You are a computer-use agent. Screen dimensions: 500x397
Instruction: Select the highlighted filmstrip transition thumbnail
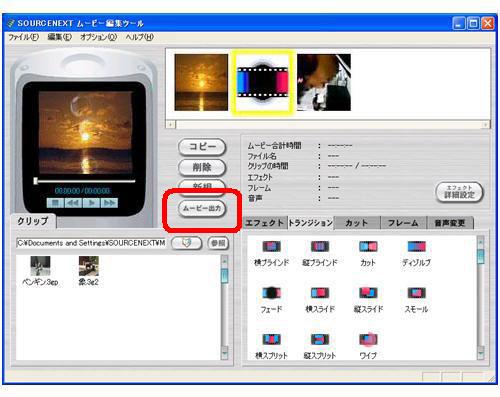(x=263, y=83)
